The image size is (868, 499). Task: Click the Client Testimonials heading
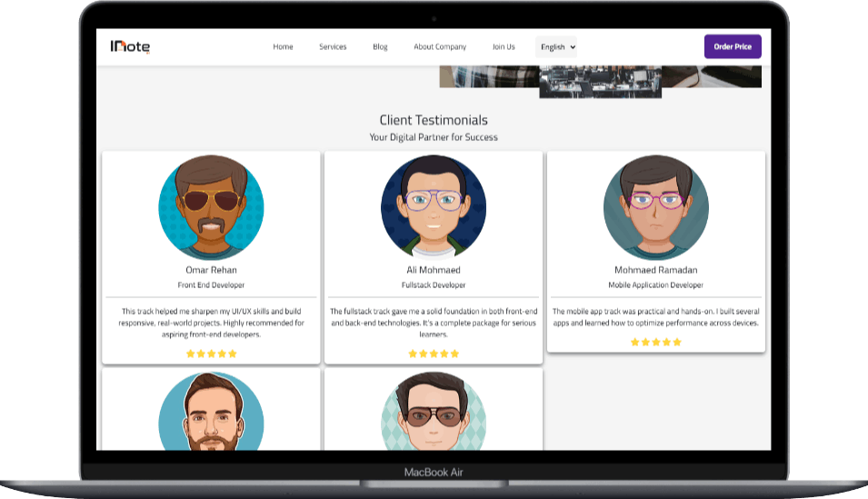point(434,120)
